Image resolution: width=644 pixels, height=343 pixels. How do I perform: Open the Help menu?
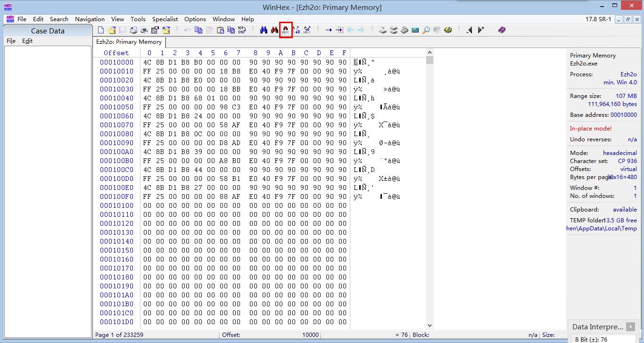248,19
